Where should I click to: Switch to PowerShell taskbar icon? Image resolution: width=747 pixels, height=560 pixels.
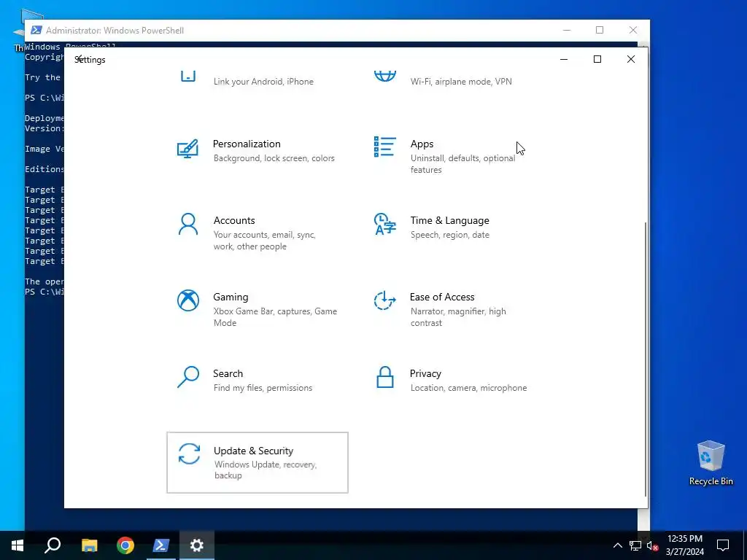point(161,545)
